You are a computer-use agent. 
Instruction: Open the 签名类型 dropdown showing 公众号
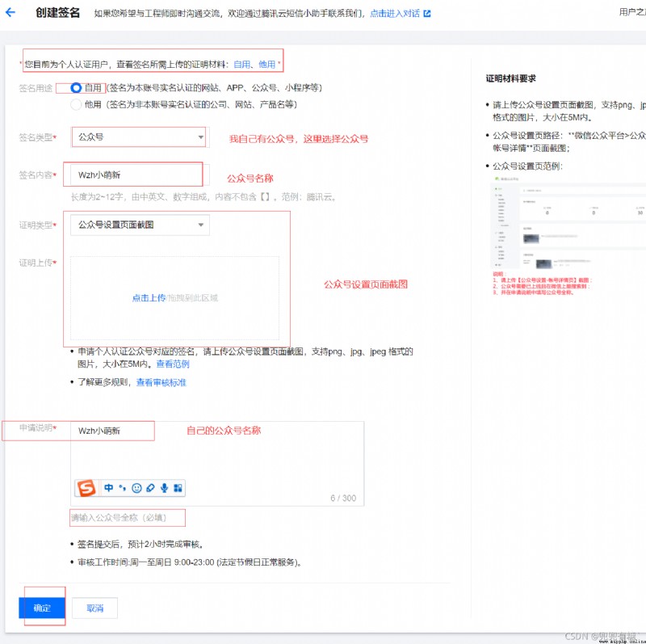[140, 137]
